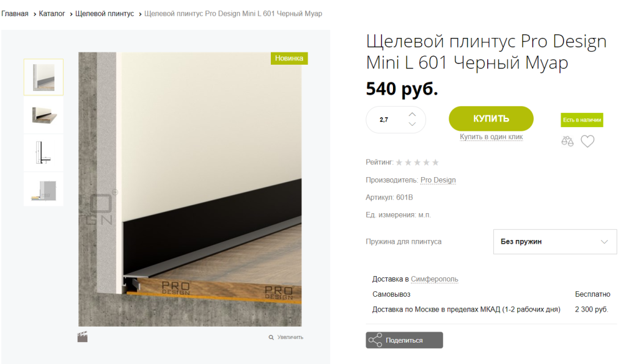Click share icon on Поделиться button

pyautogui.click(x=375, y=340)
